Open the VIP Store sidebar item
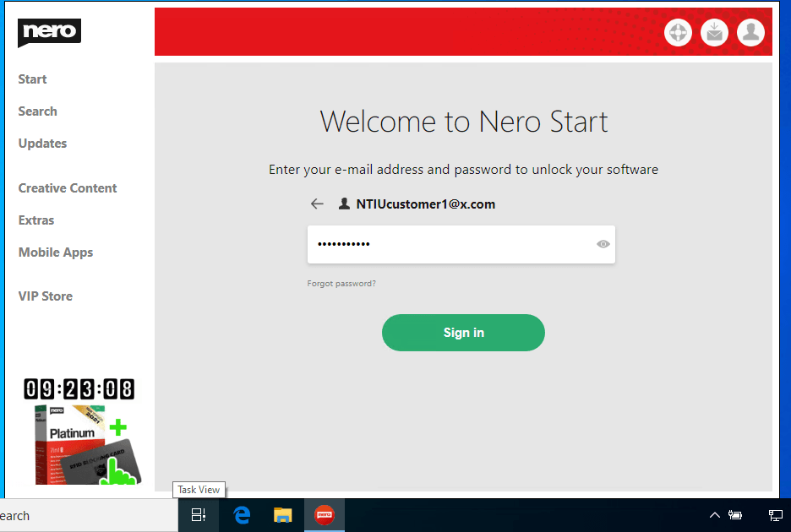Viewport: 791px width, 532px height. click(46, 296)
